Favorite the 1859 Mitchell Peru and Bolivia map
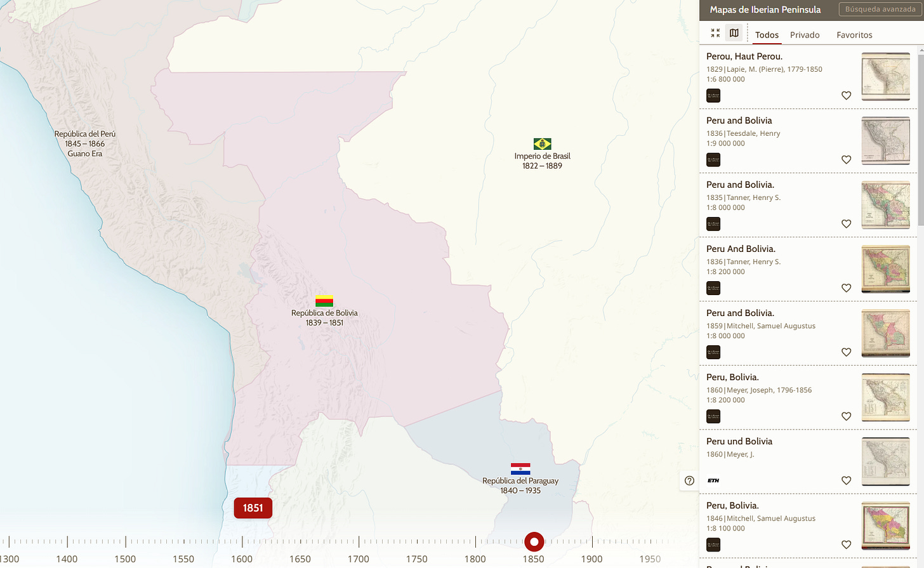 tap(846, 352)
